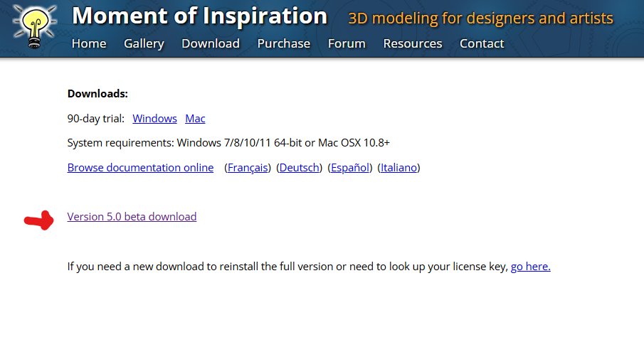Open the Resources menu item

click(x=412, y=43)
